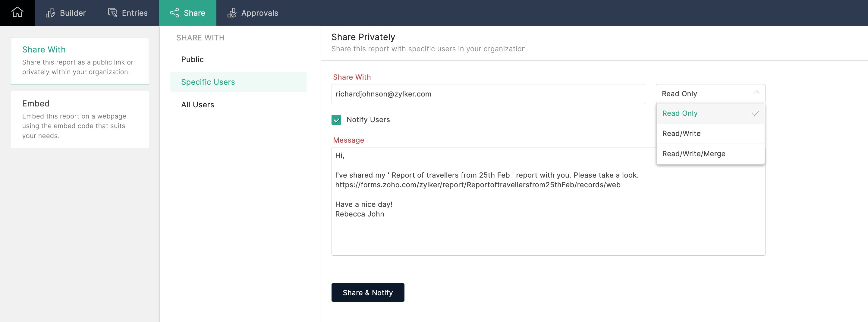Click the Share With email field
Screen dimensions: 868x322
point(488,94)
